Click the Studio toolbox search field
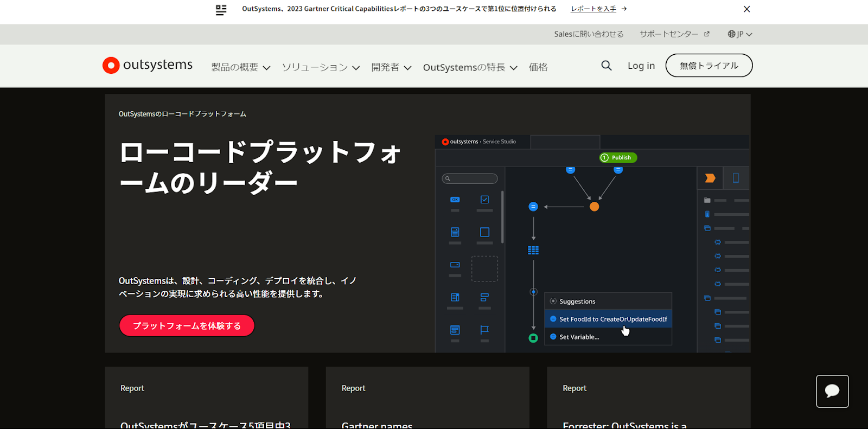The width and height of the screenshot is (868, 429). (x=470, y=178)
